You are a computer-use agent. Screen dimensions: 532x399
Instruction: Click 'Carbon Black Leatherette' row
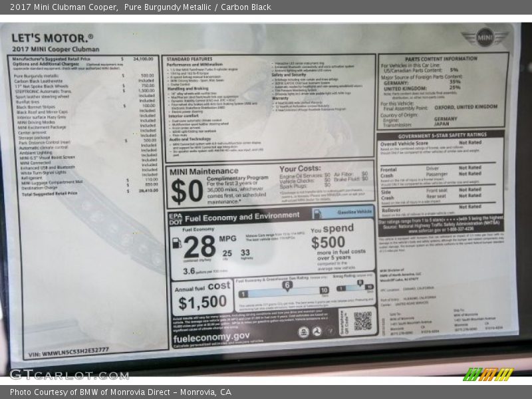click(x=84, y=81)
